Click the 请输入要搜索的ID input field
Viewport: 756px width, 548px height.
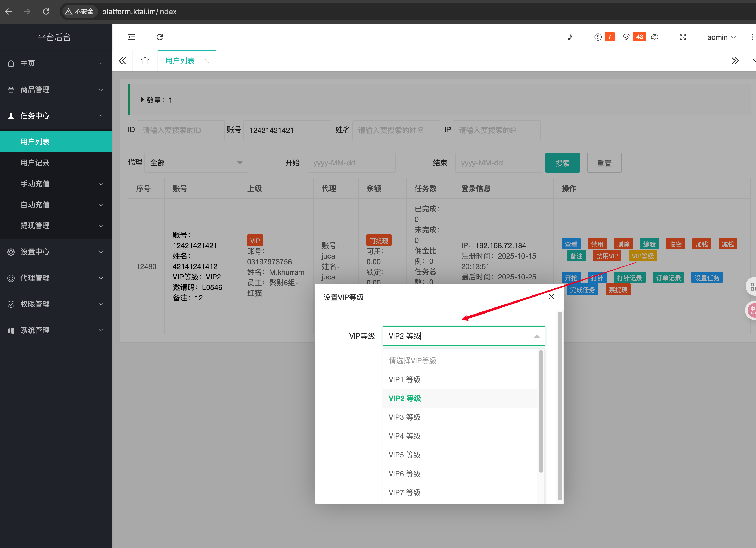[180, 130]
